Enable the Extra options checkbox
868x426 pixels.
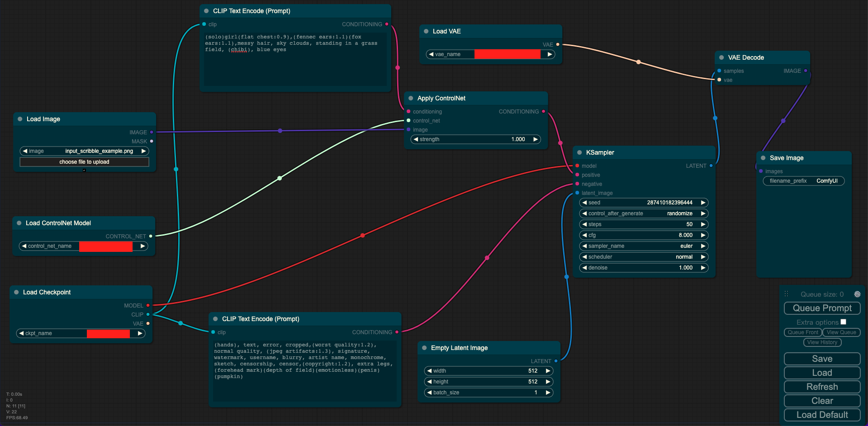coord(843,322)
